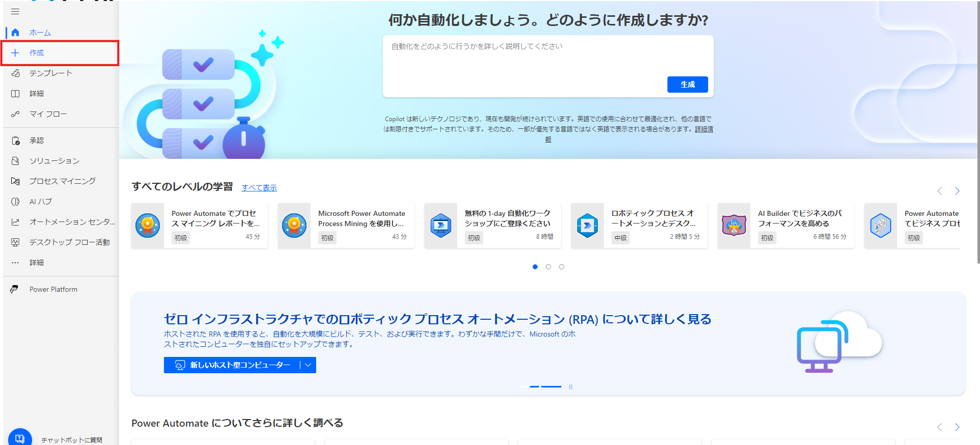980x445 pixels.
Task: Click the page vertical scrollbar
Action: 977,132
